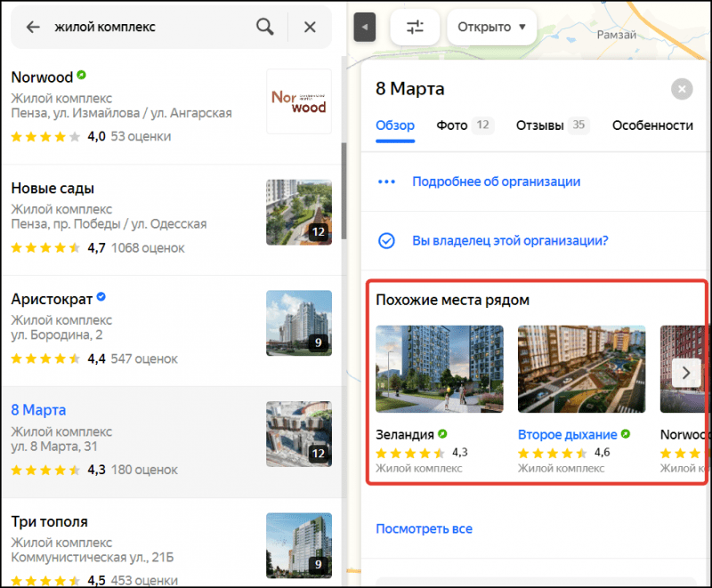Select Новые сады photo thumbnail
This screenshot has height=588, width=712.
(298, 212)
